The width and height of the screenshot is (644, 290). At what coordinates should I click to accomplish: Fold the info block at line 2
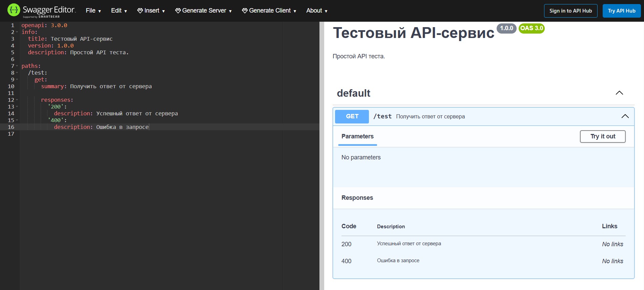pyautogui.click(x=17, y=32)
